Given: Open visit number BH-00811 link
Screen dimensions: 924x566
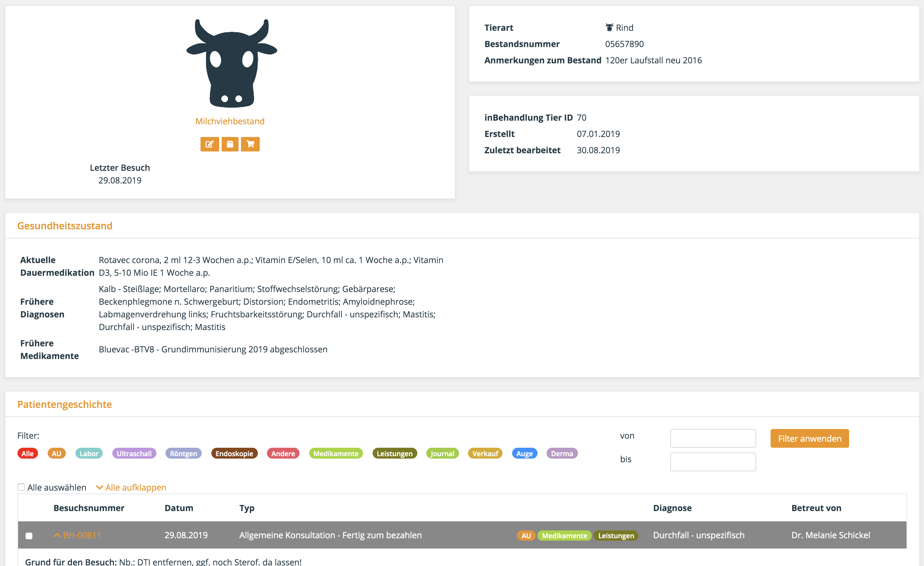Looking at the screenshot, I should pyautogui.click(x=82, y=535).
